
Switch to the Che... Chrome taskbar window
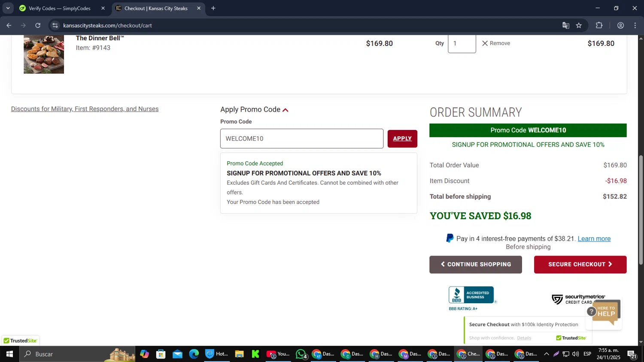[469, 354]
